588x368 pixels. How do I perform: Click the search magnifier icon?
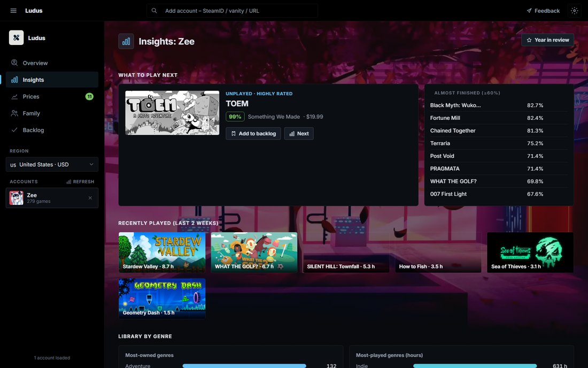154,11
